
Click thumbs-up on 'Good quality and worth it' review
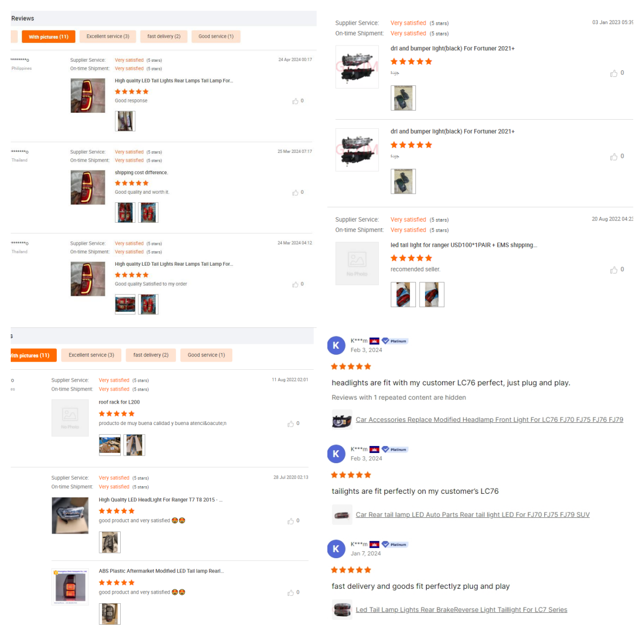tap(295, 193)
